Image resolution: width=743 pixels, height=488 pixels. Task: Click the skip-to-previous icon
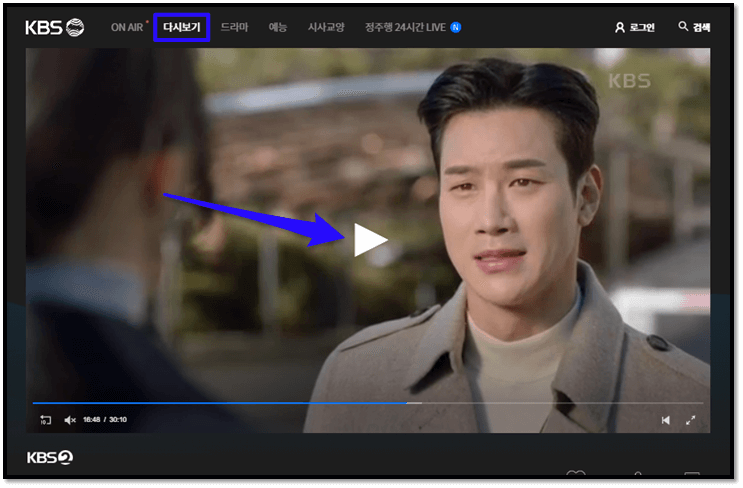pos(666,420)
